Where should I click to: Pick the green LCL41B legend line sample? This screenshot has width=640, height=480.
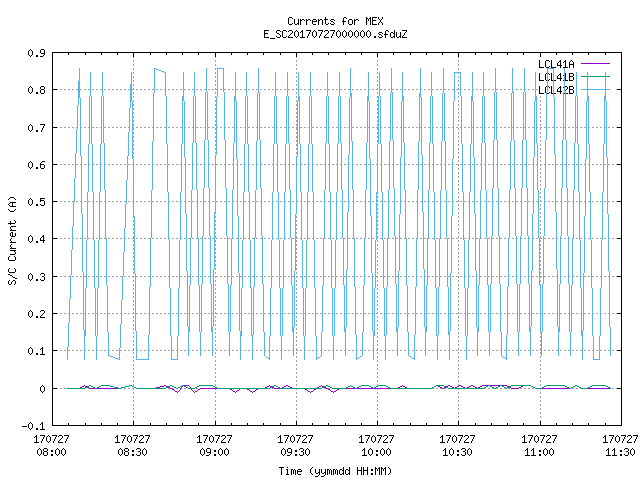click(595, 77)
